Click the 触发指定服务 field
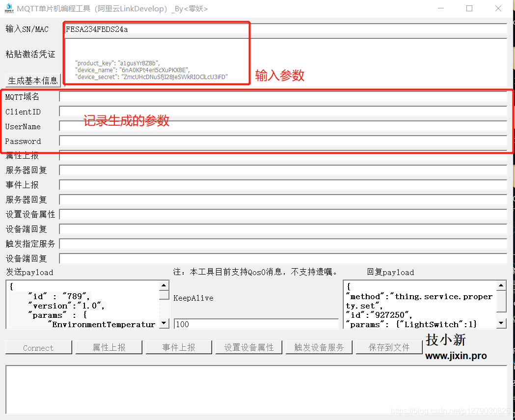The height and width of the screenshot is (420, 515). point(283,244)
